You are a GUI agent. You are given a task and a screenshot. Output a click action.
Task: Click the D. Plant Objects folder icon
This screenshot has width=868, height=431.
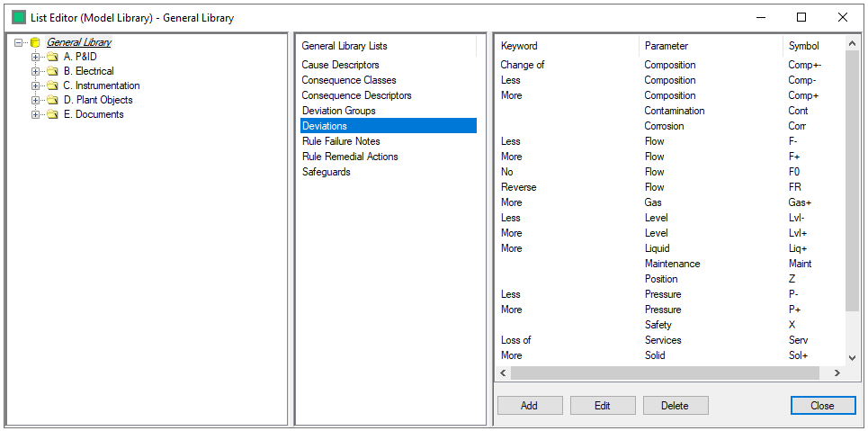point(52,100)
